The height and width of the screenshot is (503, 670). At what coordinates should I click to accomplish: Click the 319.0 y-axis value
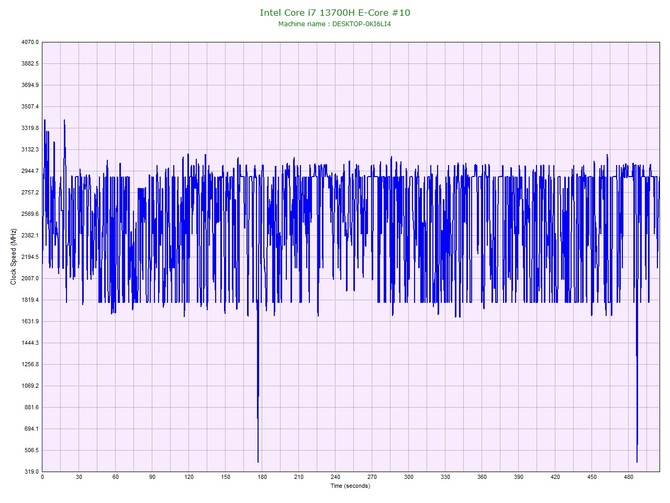click(x=31, y=472)
